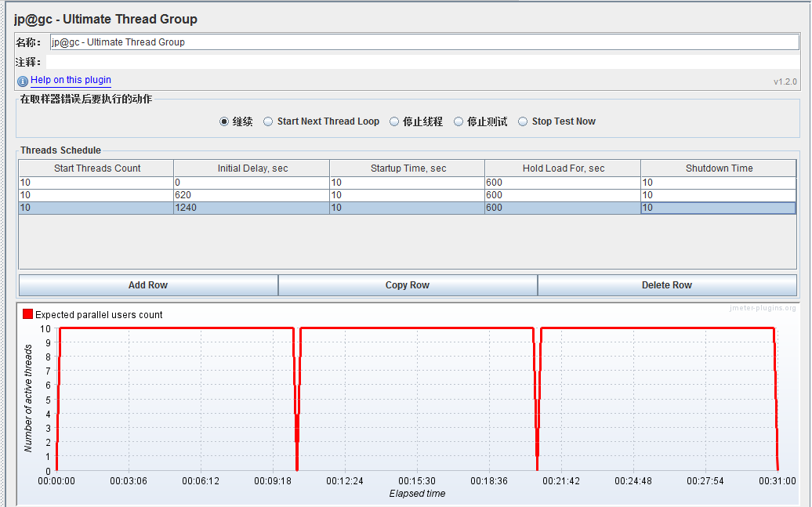Click the Expected parallel users count legend label
This screenshot has height=507, width=812.
99,315
